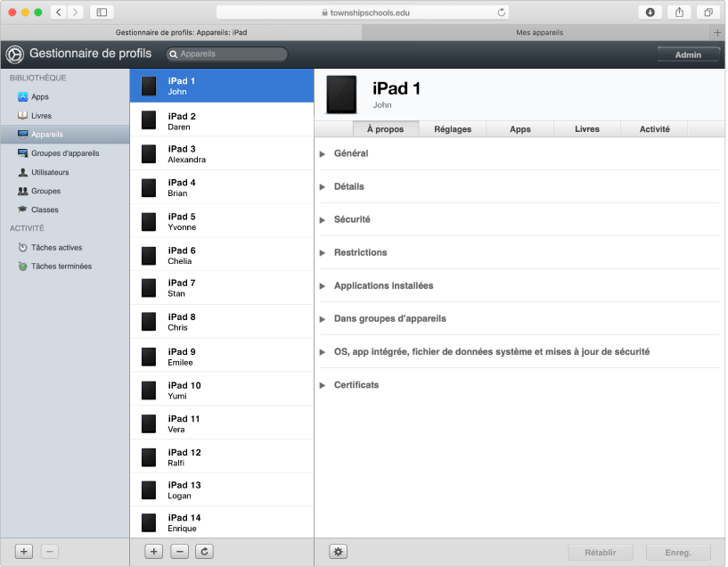Select iPad 13 Logan
This screenshot has height=567, width=728.
click(x=222, y=490)
